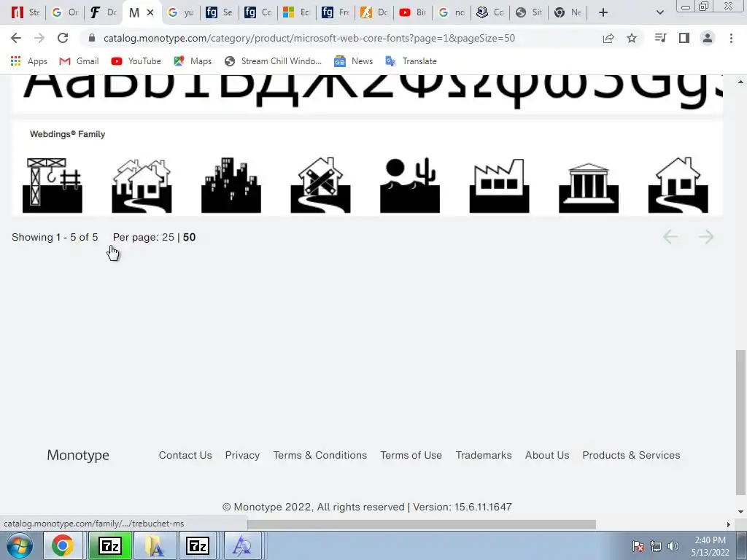Click the next page arrow

coord(706,237)
